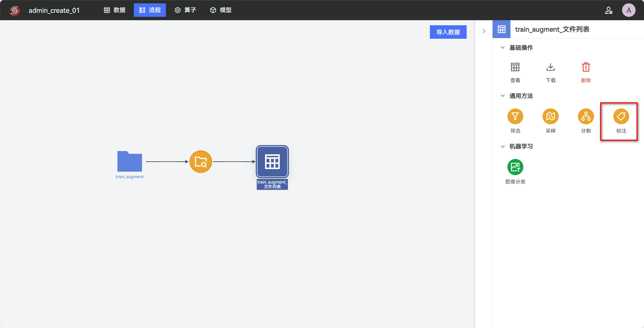Click the avatar labeled A

(x=629, y=10)
